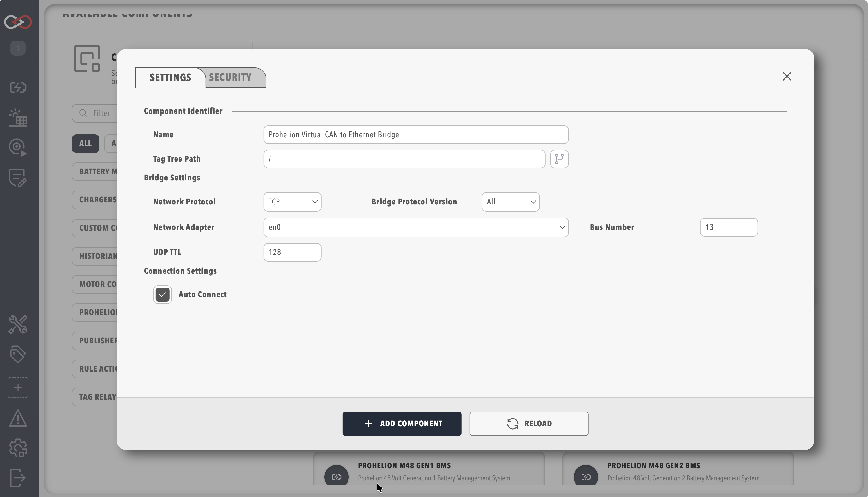
Task: Open the tags icon in sidebar
Action: click(18, 354)
